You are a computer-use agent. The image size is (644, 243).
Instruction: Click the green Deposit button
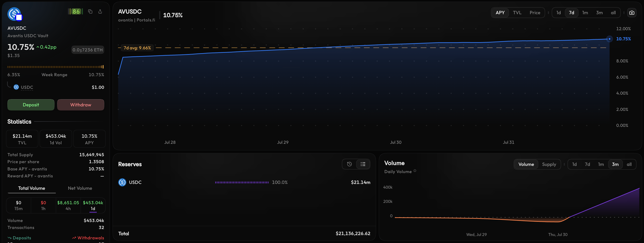point(31,105)
